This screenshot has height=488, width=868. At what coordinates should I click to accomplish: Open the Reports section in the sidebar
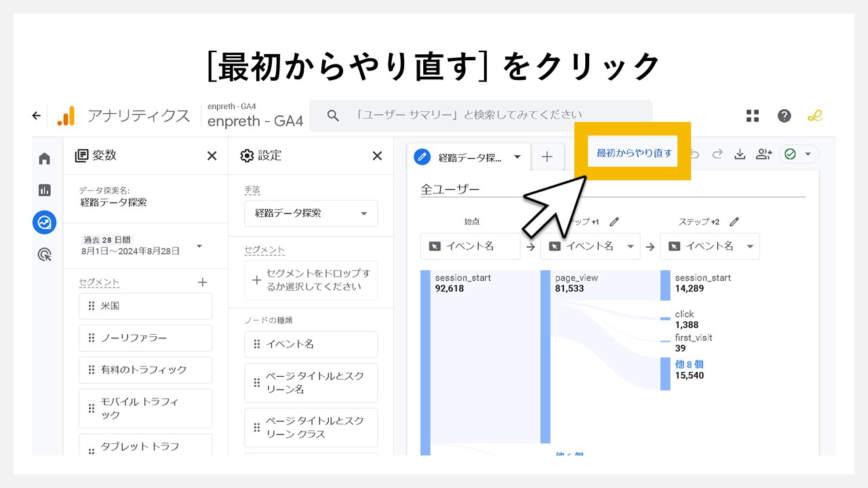point(44,190)
